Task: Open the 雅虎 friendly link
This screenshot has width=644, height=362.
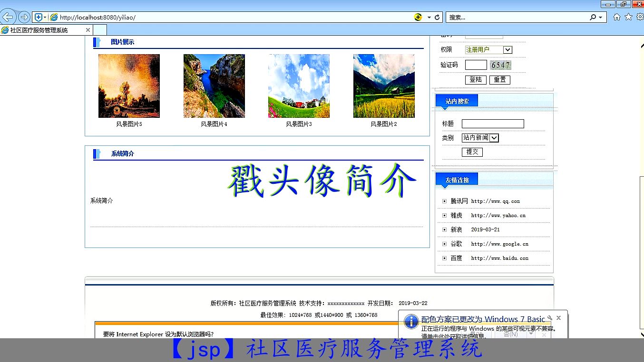Action: click(457, 216)
